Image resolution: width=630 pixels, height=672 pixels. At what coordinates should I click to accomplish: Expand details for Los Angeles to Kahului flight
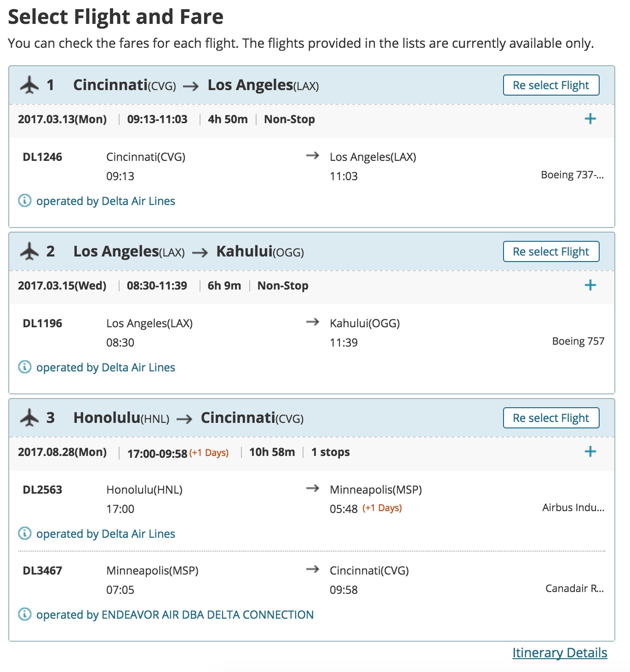coord(590,285)
